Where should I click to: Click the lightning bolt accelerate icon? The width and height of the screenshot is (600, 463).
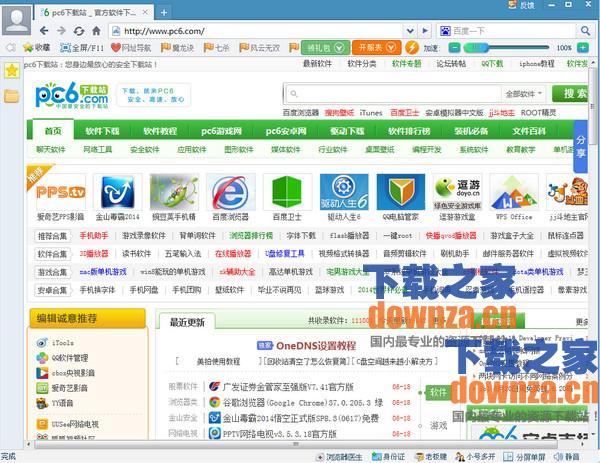click(x=412, y=48)
